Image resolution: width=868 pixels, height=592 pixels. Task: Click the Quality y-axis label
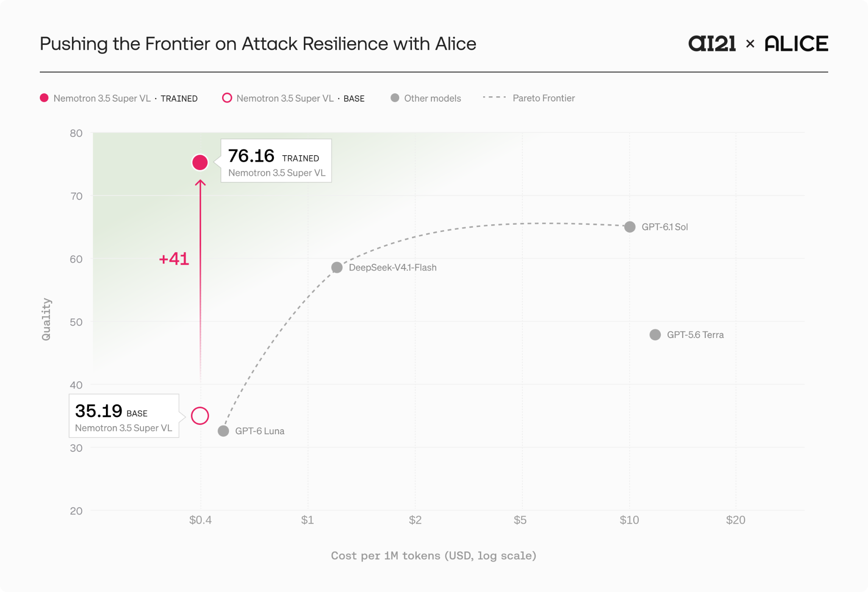(46, 319)
